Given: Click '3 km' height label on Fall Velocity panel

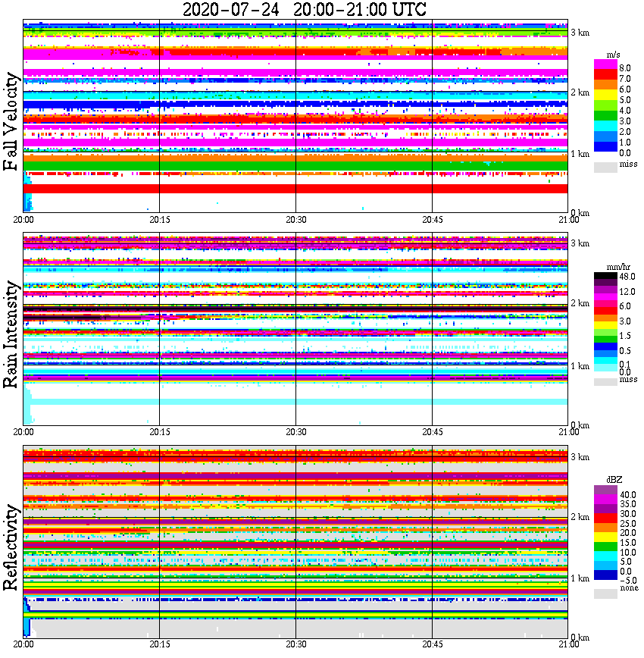Looking at the screenshot, I should [580, 33].
